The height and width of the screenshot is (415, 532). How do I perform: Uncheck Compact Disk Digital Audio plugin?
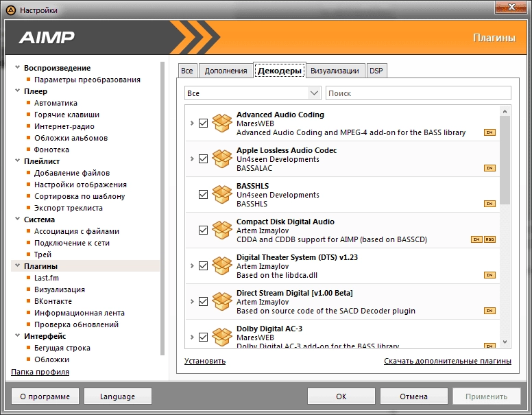(203, 230)
